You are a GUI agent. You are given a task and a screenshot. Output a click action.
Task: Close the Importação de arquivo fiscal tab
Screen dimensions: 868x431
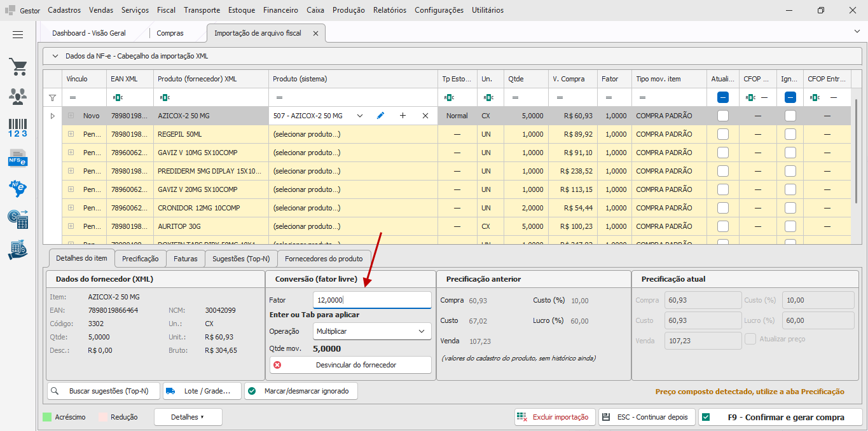315,33
